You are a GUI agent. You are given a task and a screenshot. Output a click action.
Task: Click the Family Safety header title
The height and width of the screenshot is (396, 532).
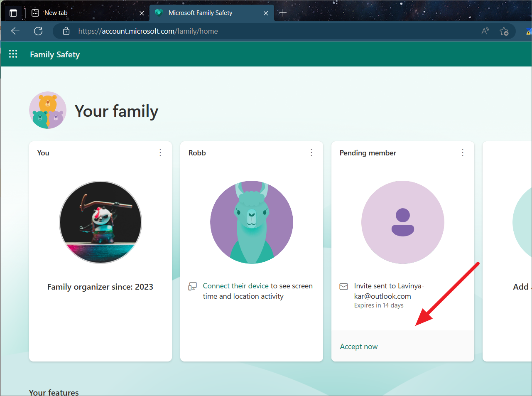pos(55,54)
